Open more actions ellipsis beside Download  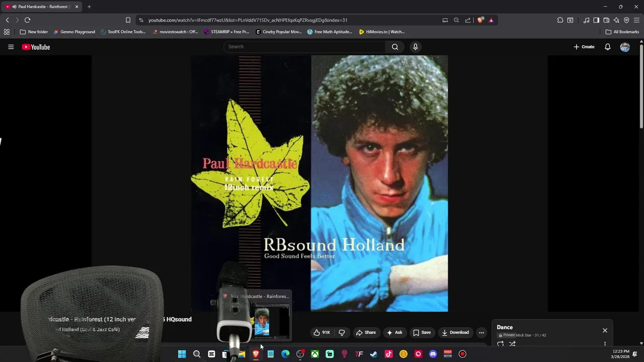coord(481,332)
